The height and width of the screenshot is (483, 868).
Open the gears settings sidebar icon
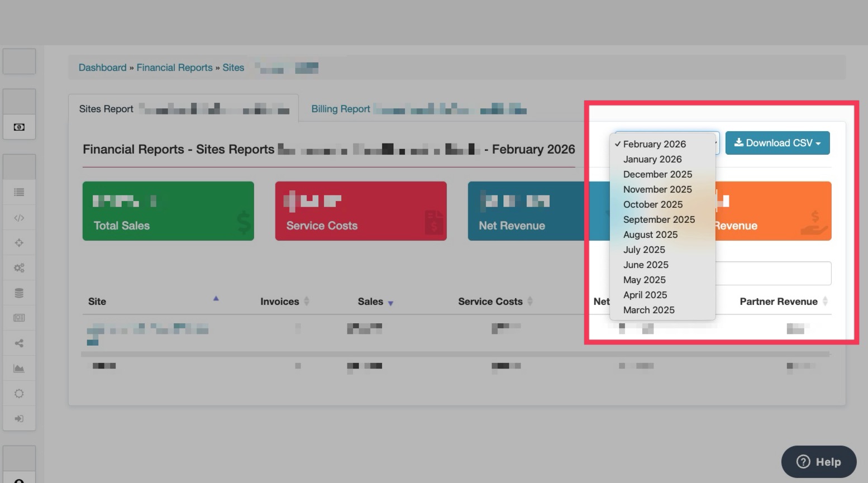(19, 268)
